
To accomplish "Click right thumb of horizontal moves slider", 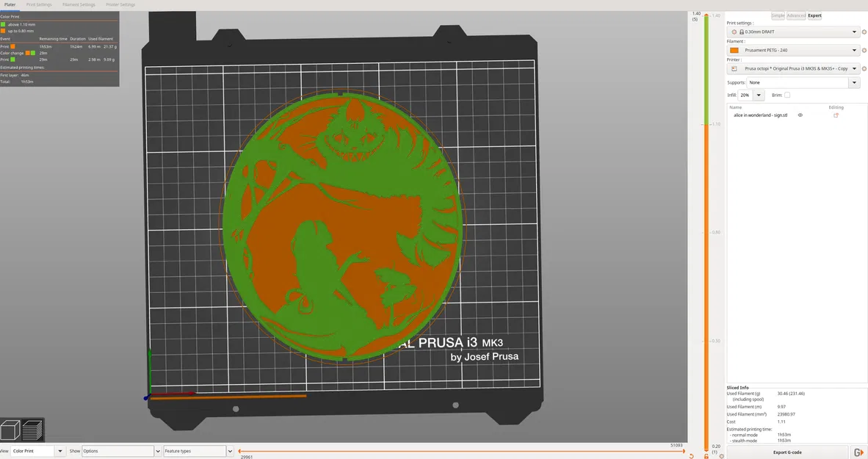I will pos(684,451).
